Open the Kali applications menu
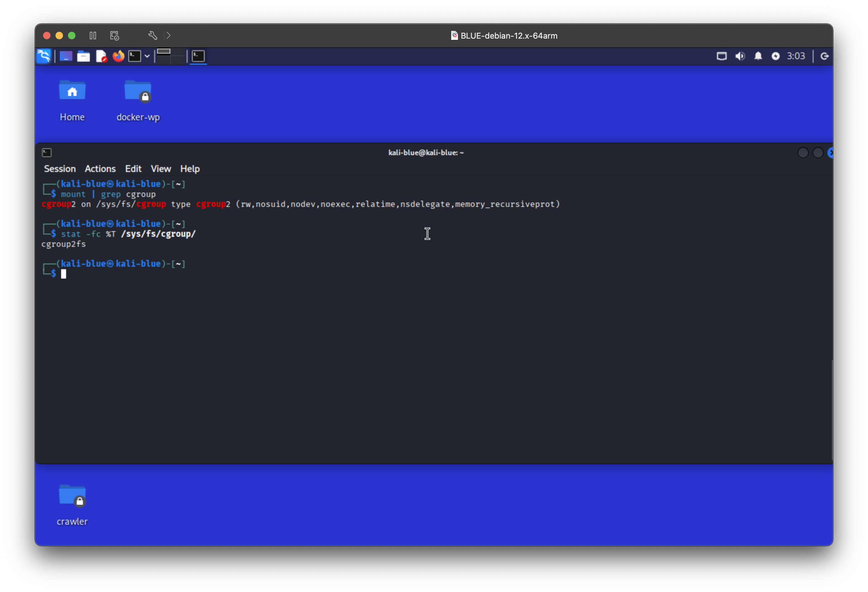 44,56
